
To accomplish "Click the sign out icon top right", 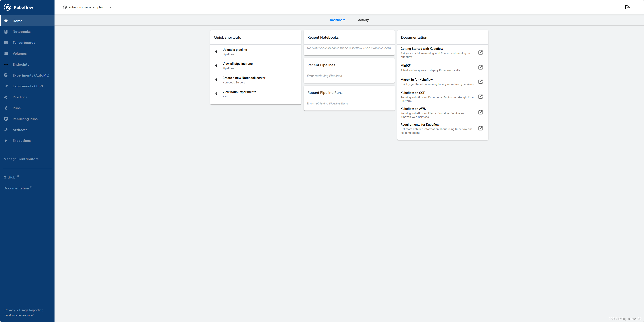I will point(628,7).
